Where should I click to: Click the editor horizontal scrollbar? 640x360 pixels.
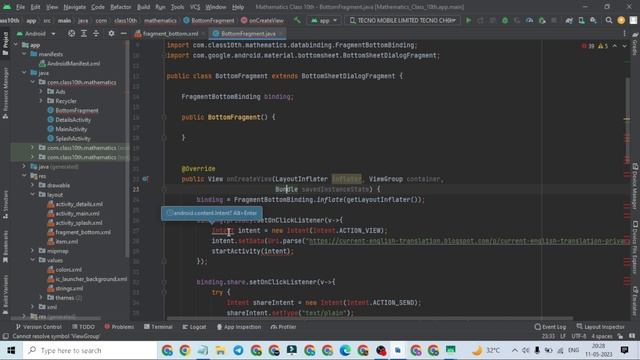pos(369,318)
